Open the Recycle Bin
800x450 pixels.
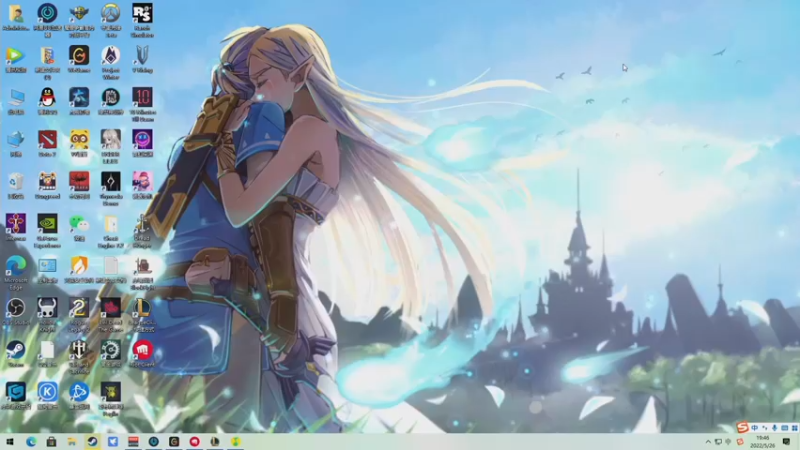tap(16, 182)
